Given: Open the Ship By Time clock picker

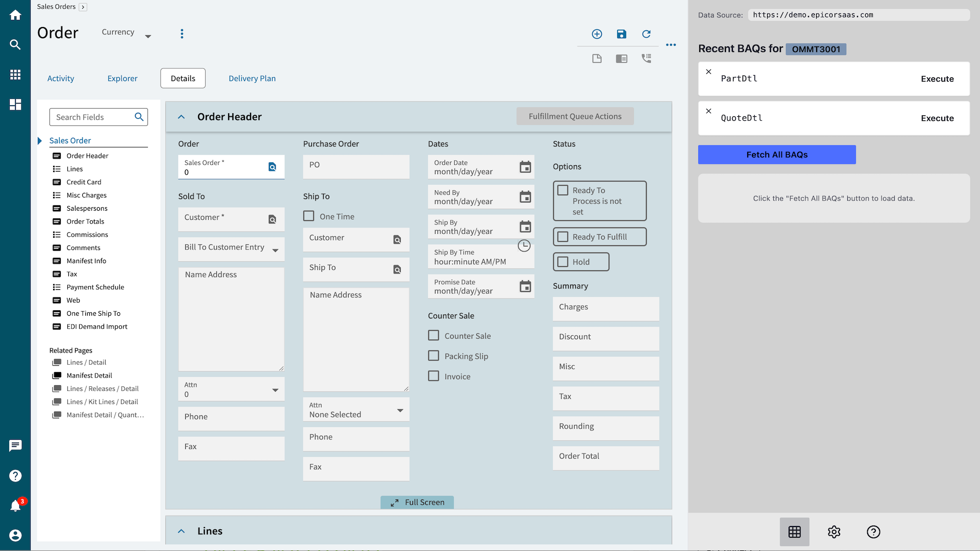Looking at the screenshot, I should (524, 246).
